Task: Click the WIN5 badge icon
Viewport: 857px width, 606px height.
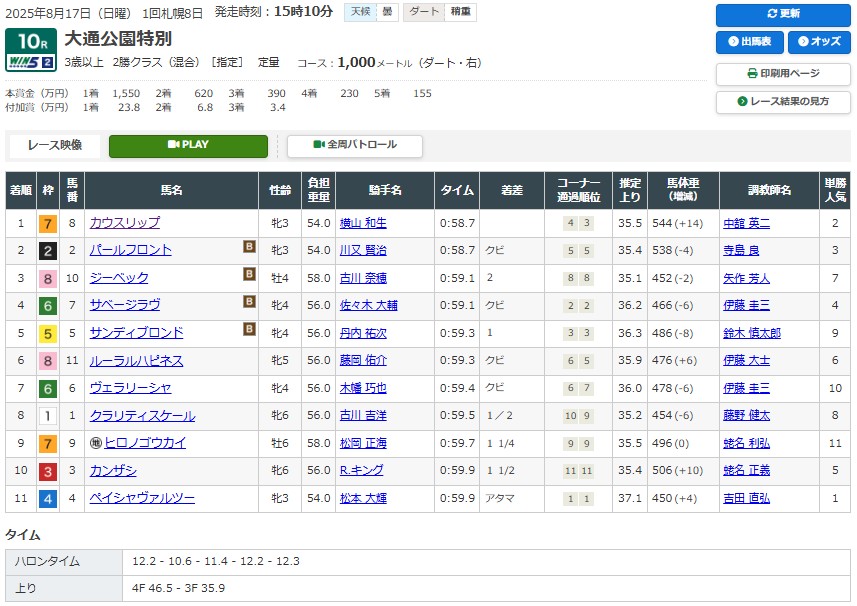Action: pyautogui.click(x=30, y=62)
